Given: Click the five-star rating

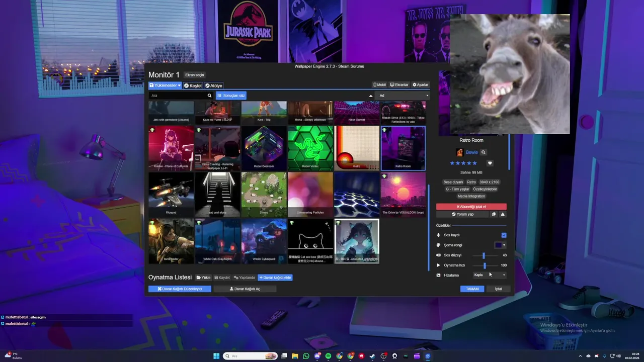Looking at the screenshot, I should click(463, 163).
